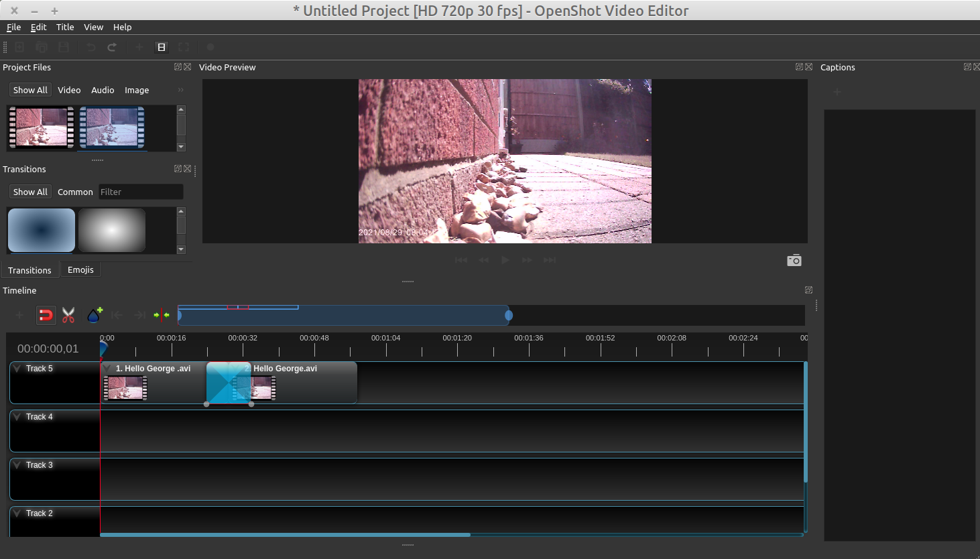The image size is (980, 559).
Task: Click the Undo arrow in the toolbar
Action: pos(91,47)
